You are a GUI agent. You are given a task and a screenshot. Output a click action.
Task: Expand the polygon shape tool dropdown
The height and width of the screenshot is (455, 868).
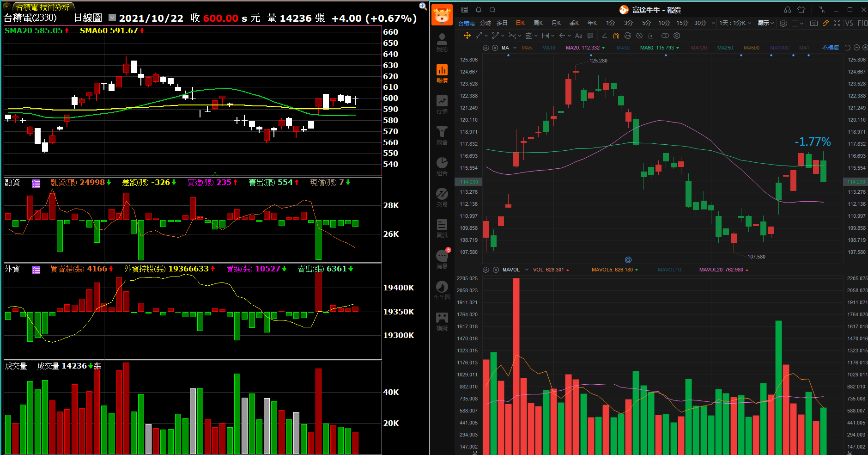[x=503, y=36]
